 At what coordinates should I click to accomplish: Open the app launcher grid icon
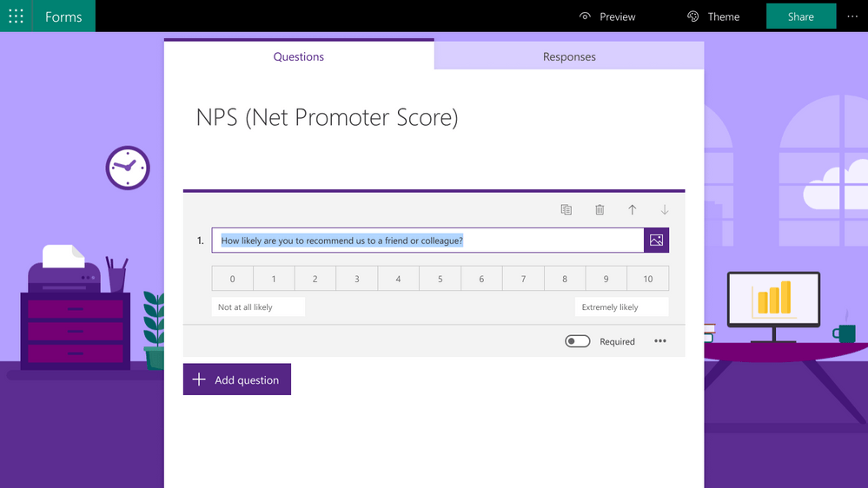click(16, 16)
